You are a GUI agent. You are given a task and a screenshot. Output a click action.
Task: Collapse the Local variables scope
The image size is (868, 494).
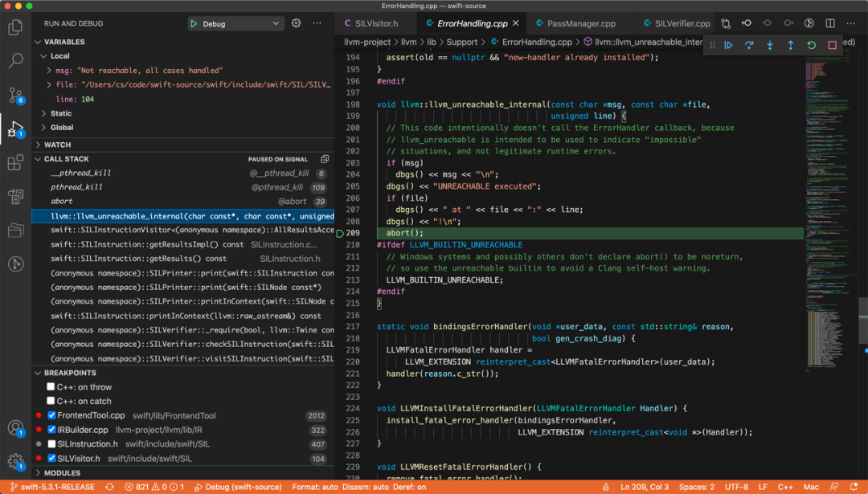point(43,56)
